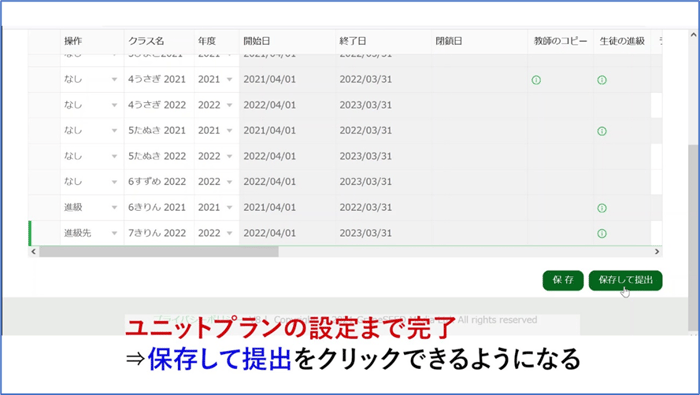The height and width of the screenshot is (395, 700).
Task: Click start date of 5たぬき 2022 row
Action: pos(288,156)
